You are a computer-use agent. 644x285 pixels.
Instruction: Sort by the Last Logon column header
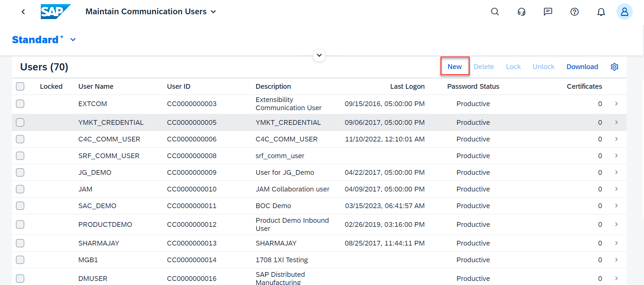[x=407, y=86]
